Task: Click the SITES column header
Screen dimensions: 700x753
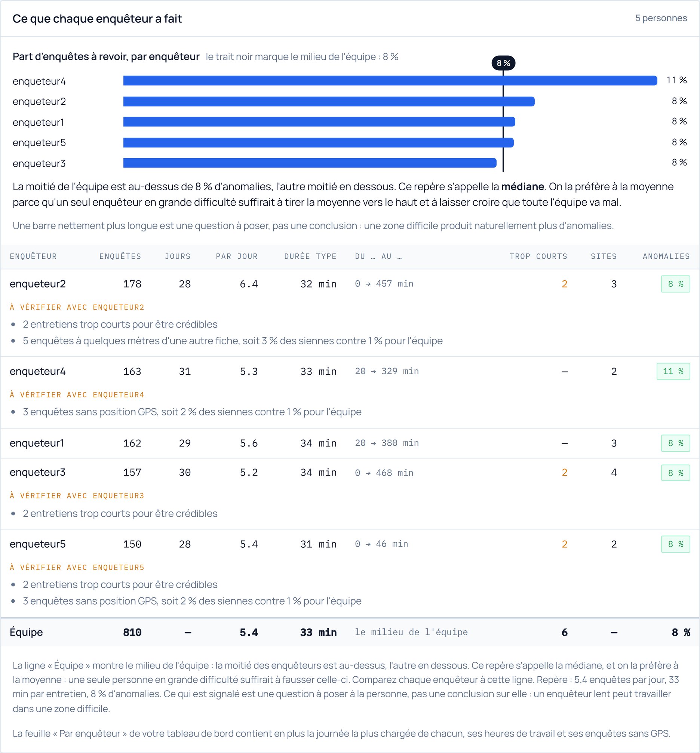Action: coord(604,256)
